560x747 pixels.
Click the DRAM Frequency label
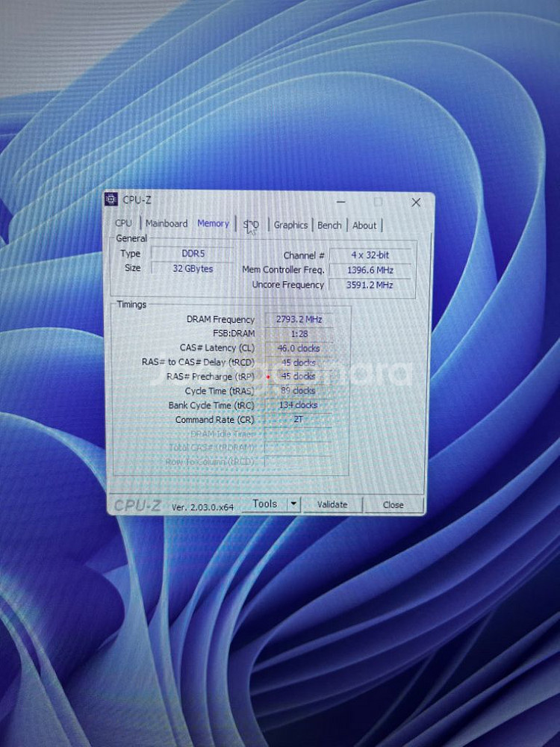[x=220, y=319]
